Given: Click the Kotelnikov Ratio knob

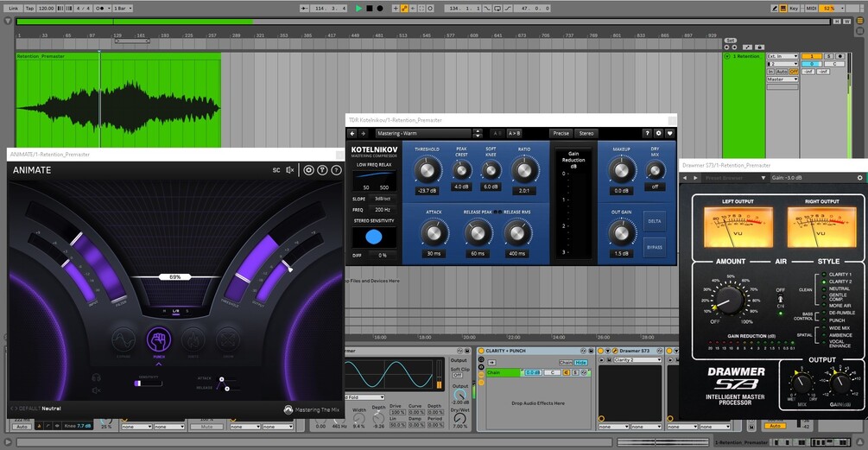Looking at the screenshot, I should pyautogui.click(x=523, y=170).
